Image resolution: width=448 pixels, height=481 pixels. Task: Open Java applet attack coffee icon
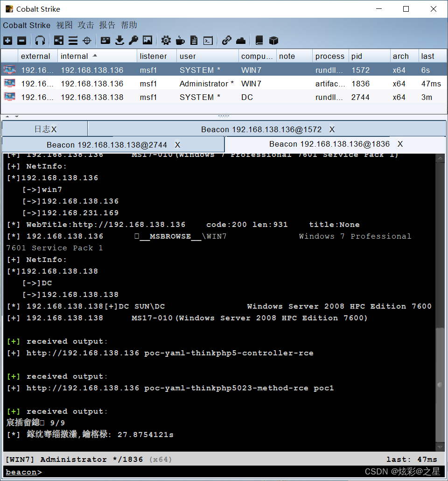coord(180,41)
